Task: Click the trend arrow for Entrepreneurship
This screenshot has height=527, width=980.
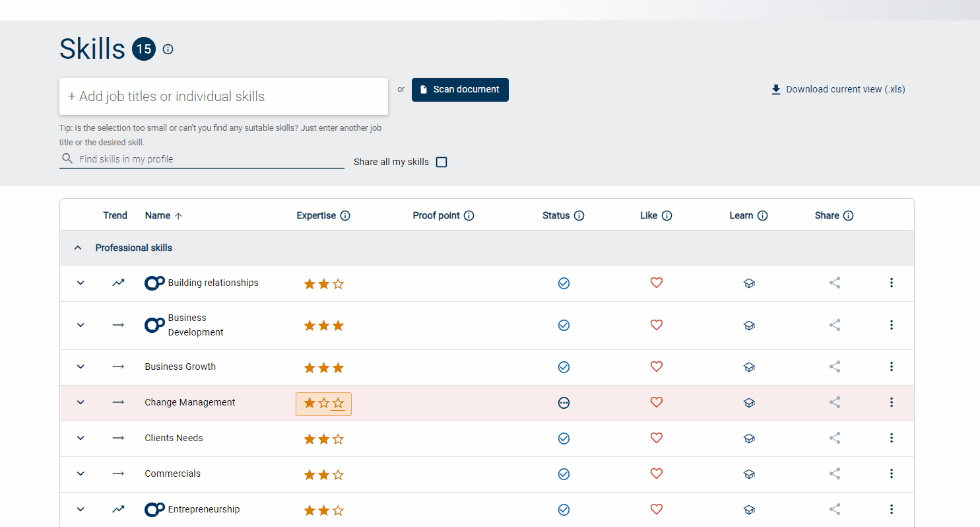Action: click(x=118, y=509)
